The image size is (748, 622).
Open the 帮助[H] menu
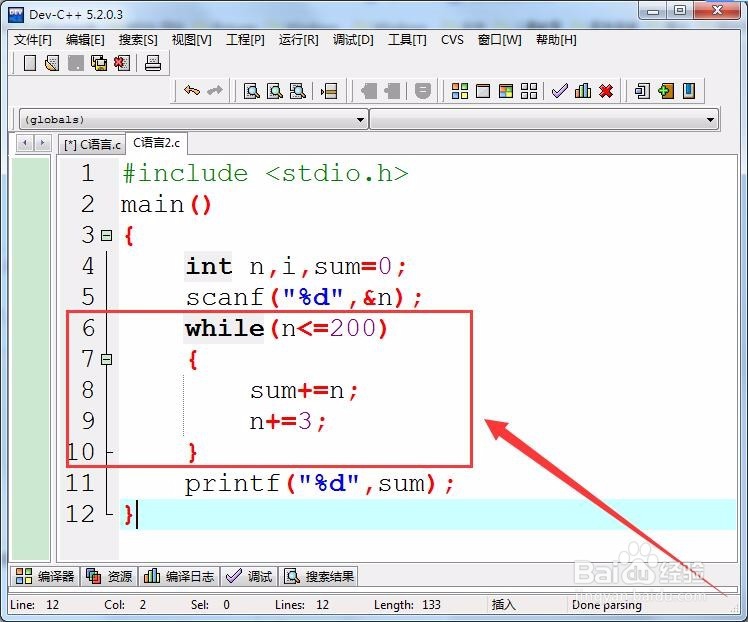coord(556,40)
